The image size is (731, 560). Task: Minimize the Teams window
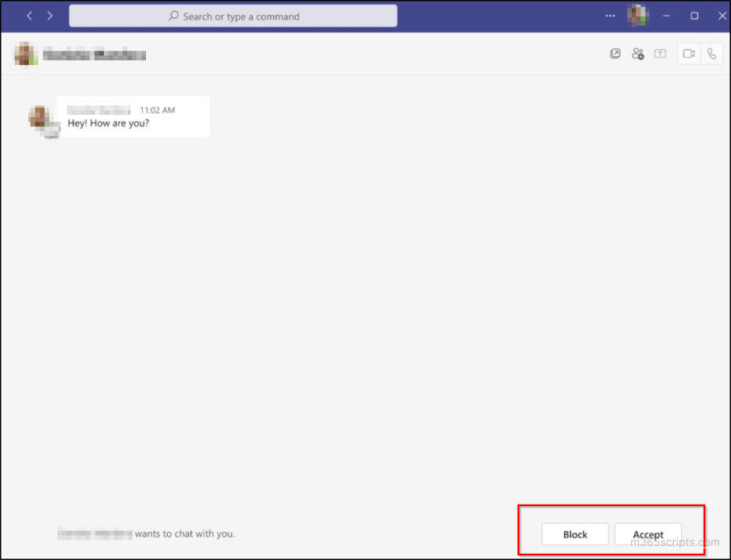click(667, 16)
